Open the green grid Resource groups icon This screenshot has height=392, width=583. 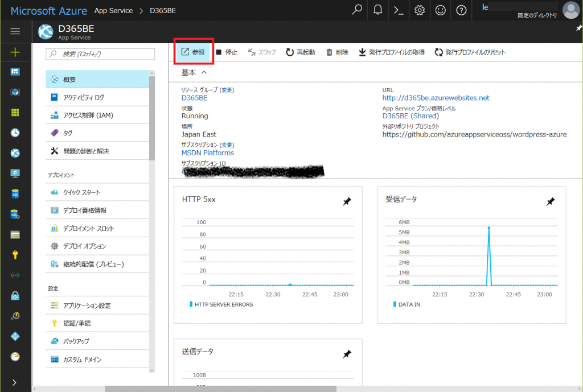[15, 113]
